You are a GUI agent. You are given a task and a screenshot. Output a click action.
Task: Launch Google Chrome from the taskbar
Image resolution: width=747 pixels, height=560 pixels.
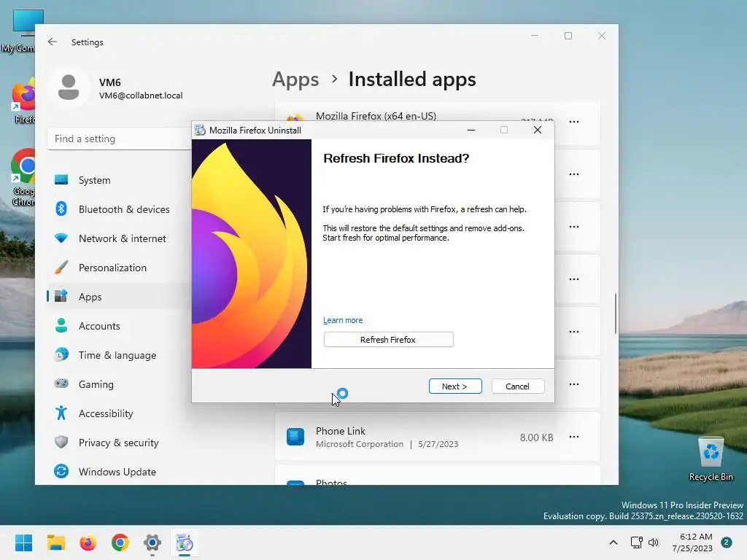[120, 542]
